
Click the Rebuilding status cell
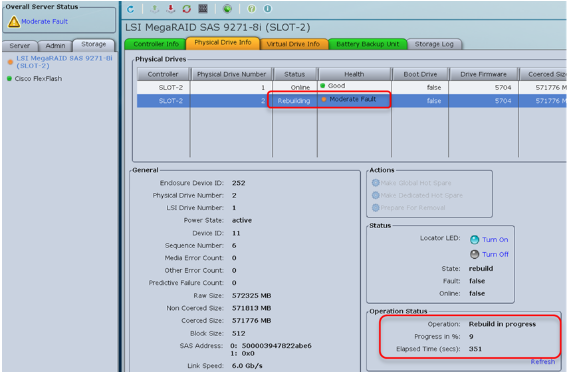click(294, 101)
